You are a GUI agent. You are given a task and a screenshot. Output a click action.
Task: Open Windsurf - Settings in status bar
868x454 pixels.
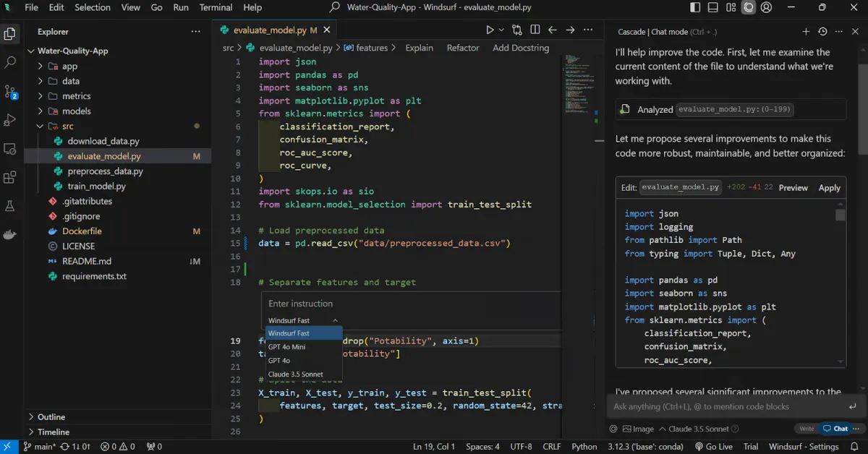pyautogui.click(x=803, y=447)
